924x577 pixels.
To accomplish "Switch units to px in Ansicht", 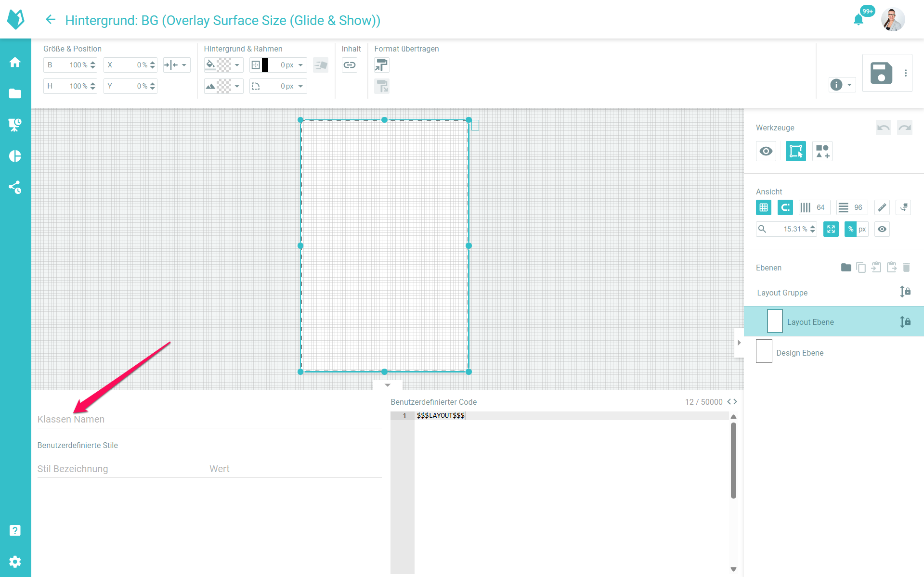I will (862, 229).
